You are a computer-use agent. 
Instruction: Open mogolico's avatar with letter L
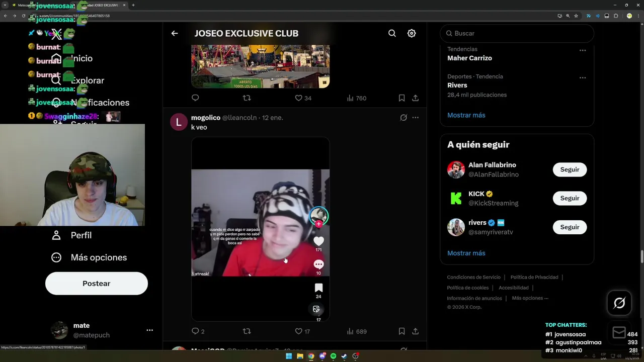tap(179, 122)
